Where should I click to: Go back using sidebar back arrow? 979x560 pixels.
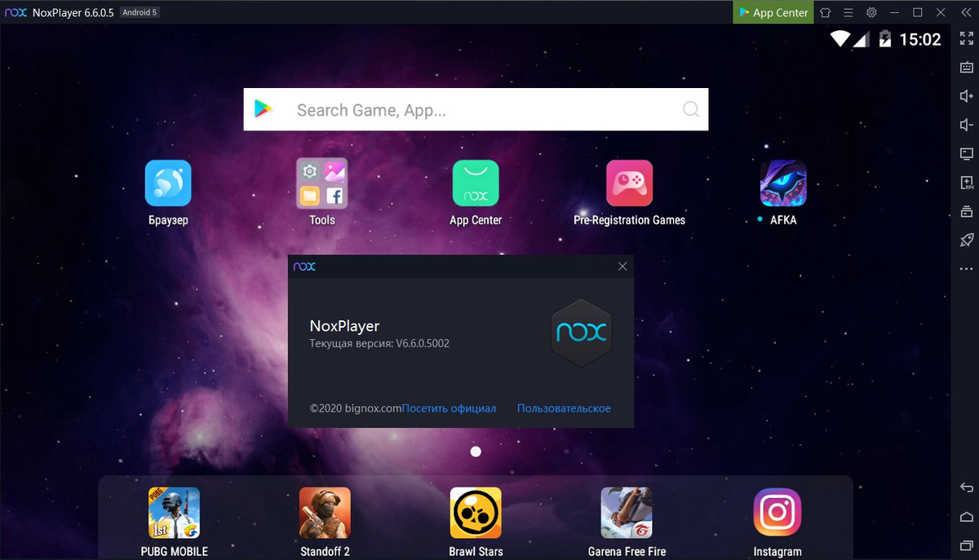click(967, 487)
